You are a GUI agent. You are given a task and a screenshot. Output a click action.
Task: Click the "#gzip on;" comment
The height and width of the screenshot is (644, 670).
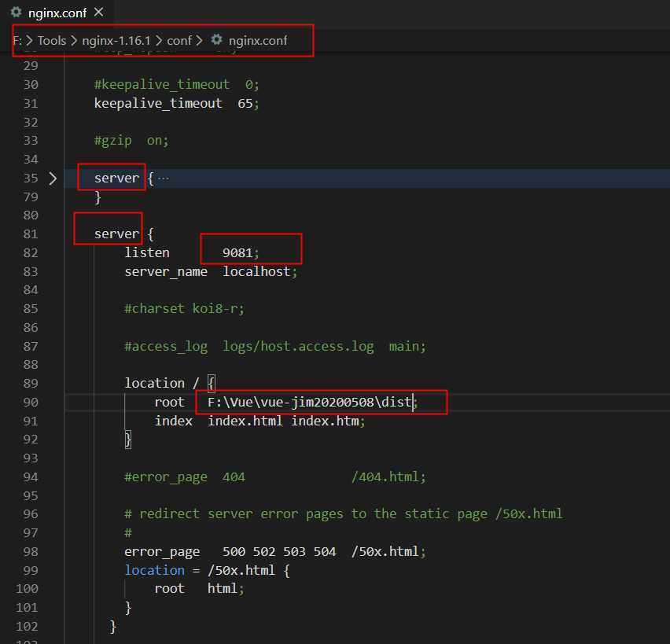(131, 141)
